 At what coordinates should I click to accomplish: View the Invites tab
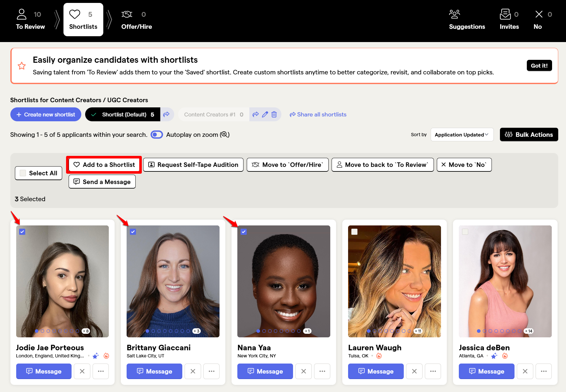click(509, 20)
